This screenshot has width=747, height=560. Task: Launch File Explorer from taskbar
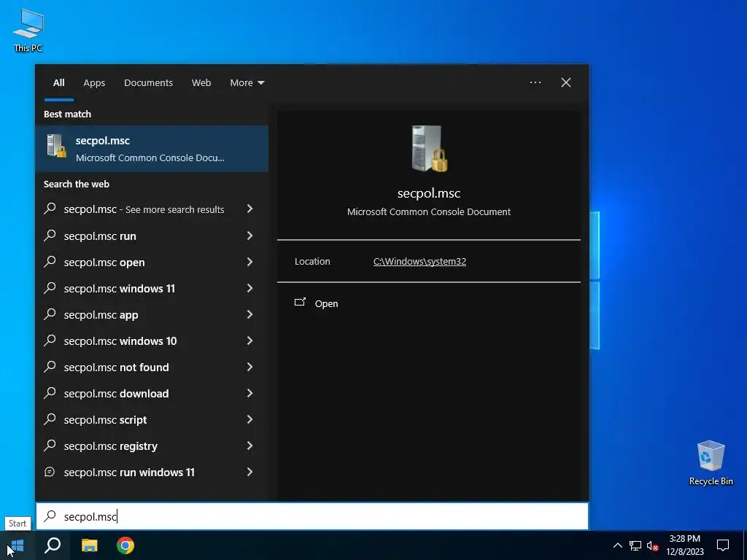click(x=89, y=545)
